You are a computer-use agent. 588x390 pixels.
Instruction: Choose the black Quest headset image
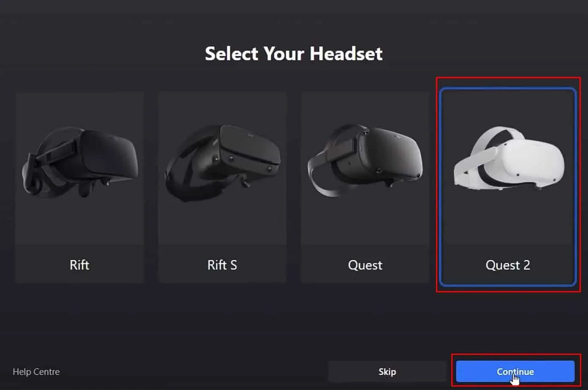(365, 160)
